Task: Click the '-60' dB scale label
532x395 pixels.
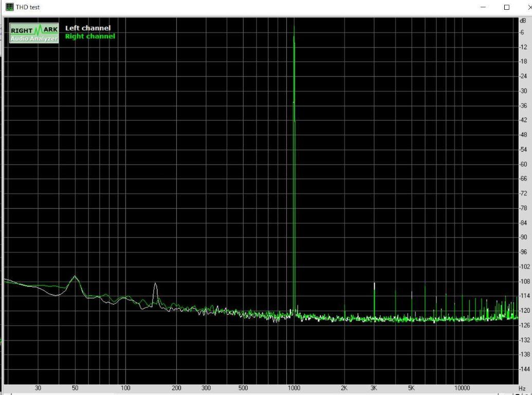Action: pos(523,164)
